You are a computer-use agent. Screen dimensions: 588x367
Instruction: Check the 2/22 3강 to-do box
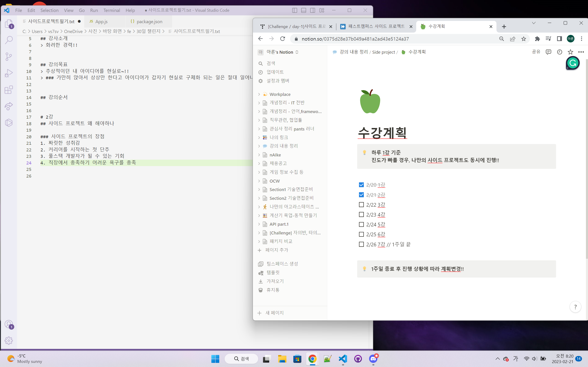pos(361,205)
